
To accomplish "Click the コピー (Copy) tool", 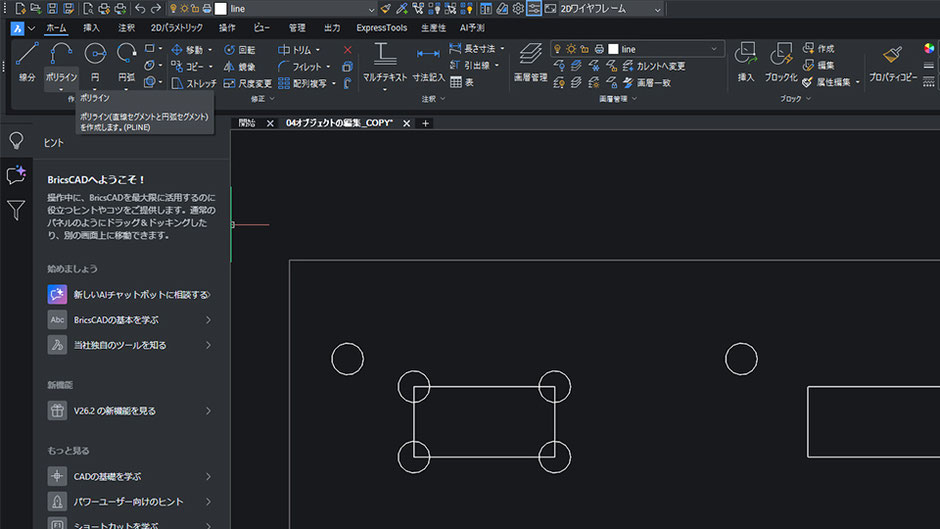I will click(187, 67).
